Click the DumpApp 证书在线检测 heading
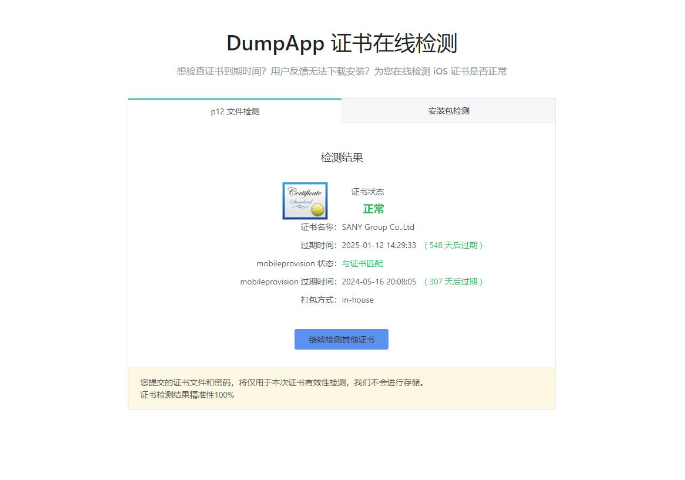685x480 pixels. (342, 43)
